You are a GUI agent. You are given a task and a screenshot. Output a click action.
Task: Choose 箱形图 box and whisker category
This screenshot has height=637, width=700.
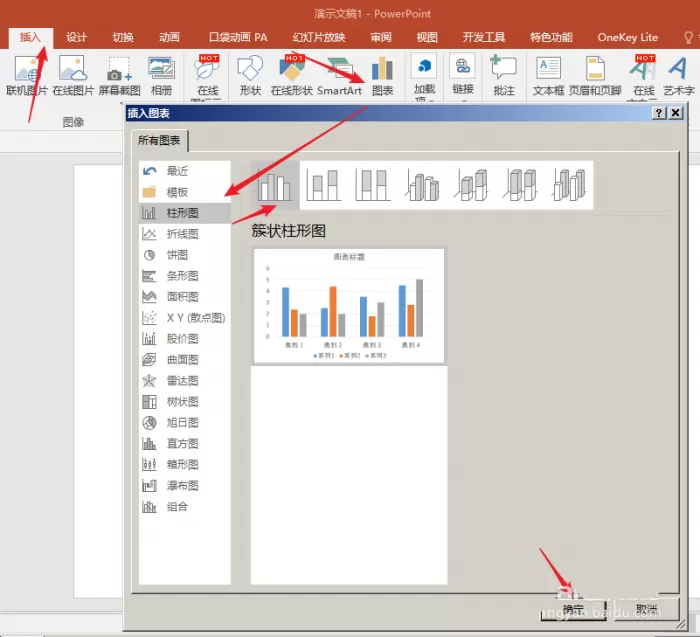(185, 465)
